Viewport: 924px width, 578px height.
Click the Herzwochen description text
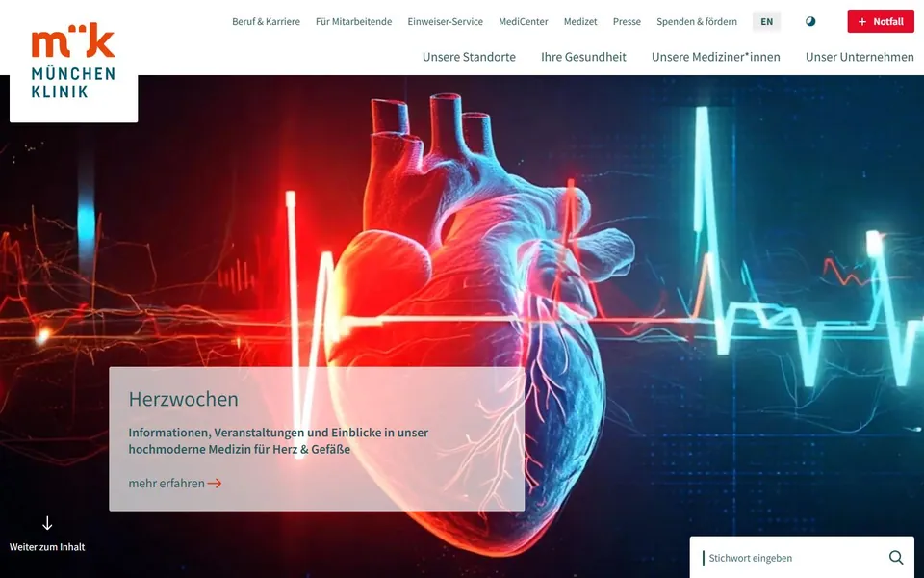pyautogui.click(x=278, y=440)
